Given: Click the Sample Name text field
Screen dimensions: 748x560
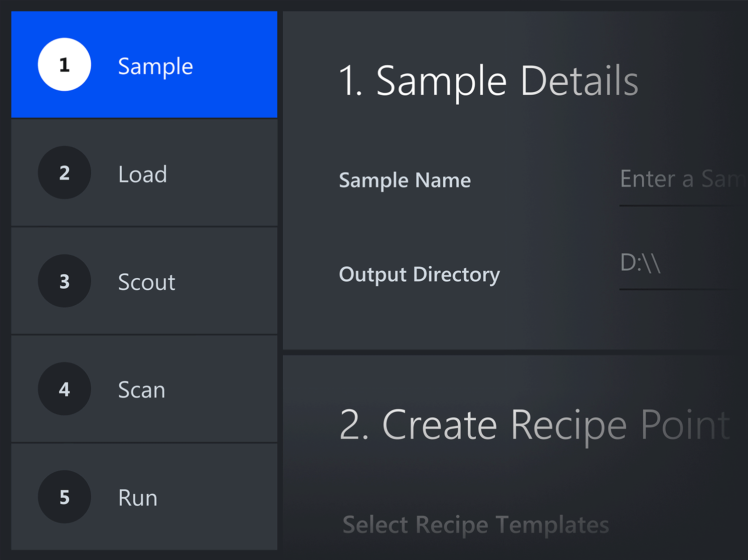Looking at the screenshot, I should pyautogui.click(x=683, y=180).
